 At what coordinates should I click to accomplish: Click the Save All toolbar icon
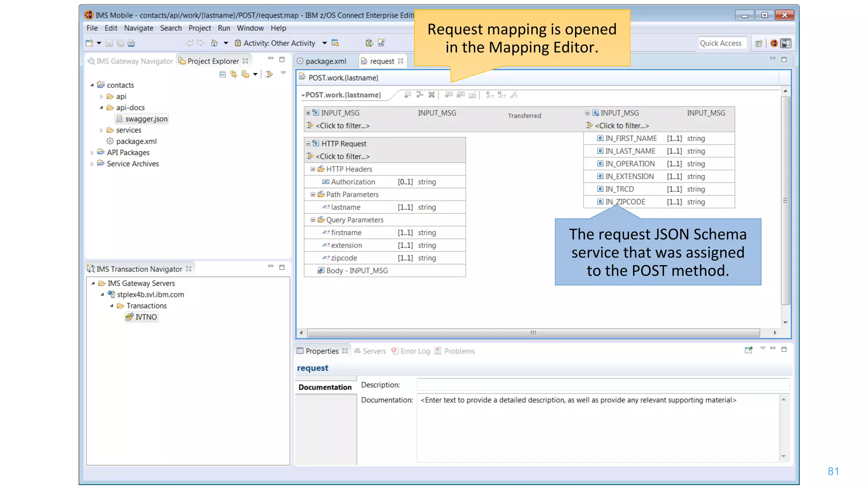(120, 43)
